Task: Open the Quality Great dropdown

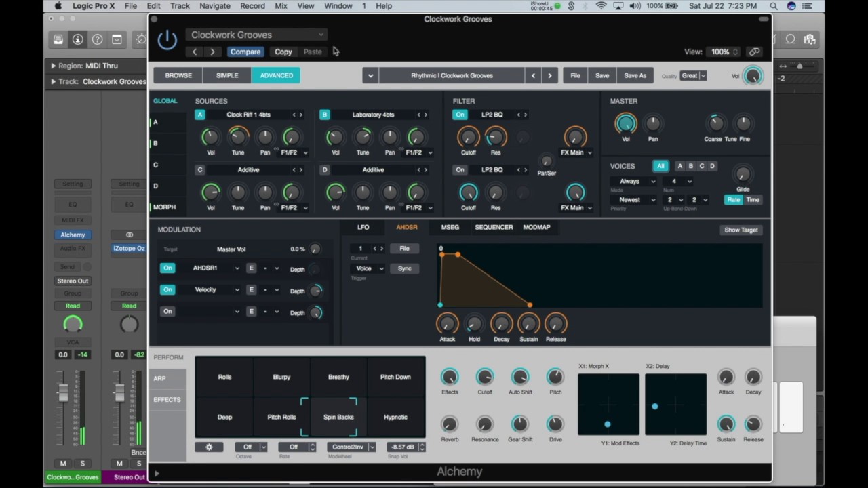Action: pos(694,75)
